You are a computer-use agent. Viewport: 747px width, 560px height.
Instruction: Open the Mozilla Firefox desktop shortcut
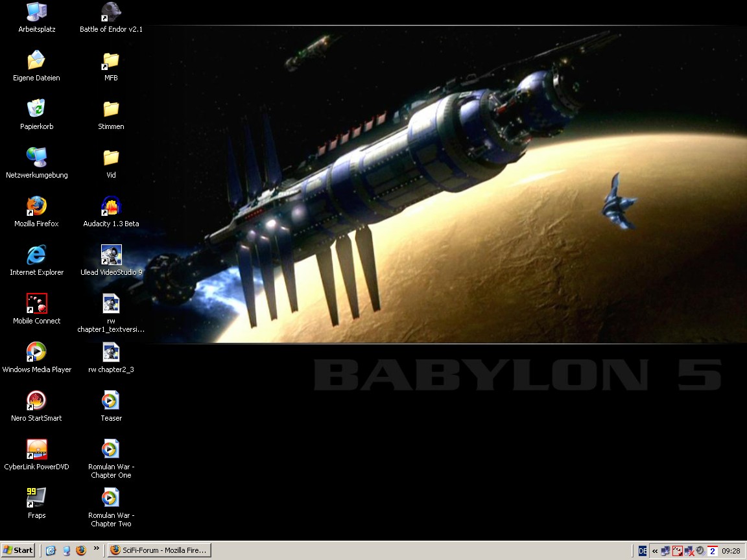pyautogui.click(x=36, y=207)
